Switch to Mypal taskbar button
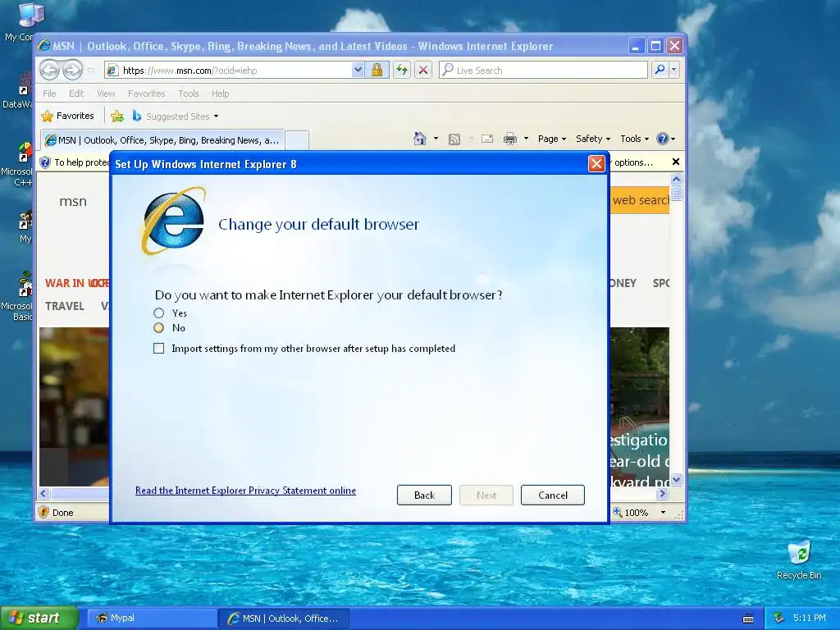This screenshot has height=630, width=840. tap(151, 619)
